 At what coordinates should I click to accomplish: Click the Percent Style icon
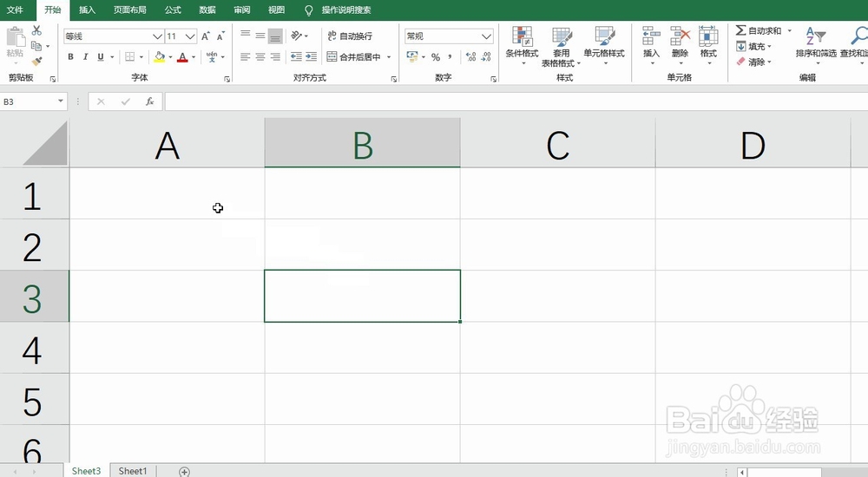click(436, 57)
